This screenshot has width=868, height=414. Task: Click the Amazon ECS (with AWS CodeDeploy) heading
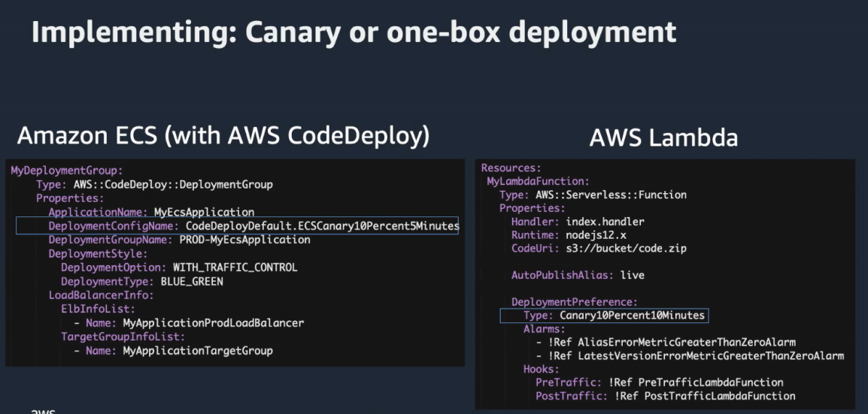coord(223,135)
